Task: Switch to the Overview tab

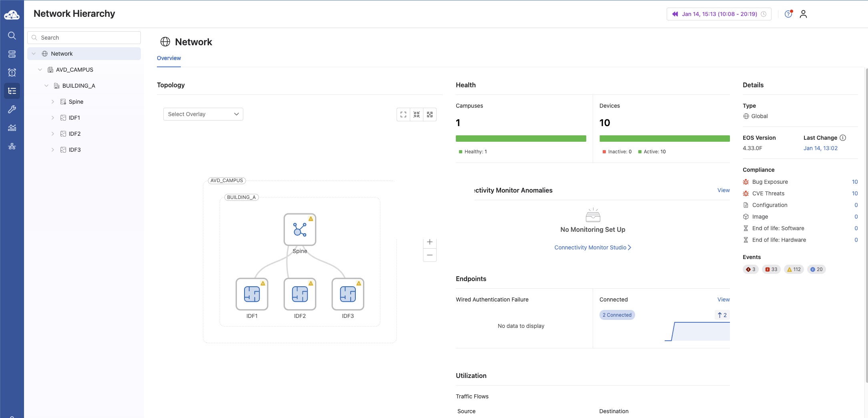Action: tap(168, 58)
